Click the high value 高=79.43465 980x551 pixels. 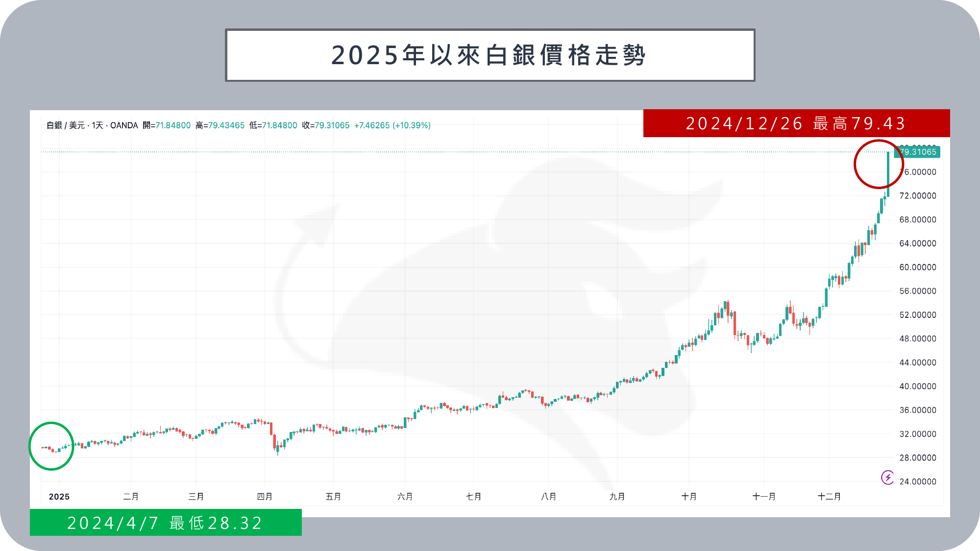tap(220, 125)
